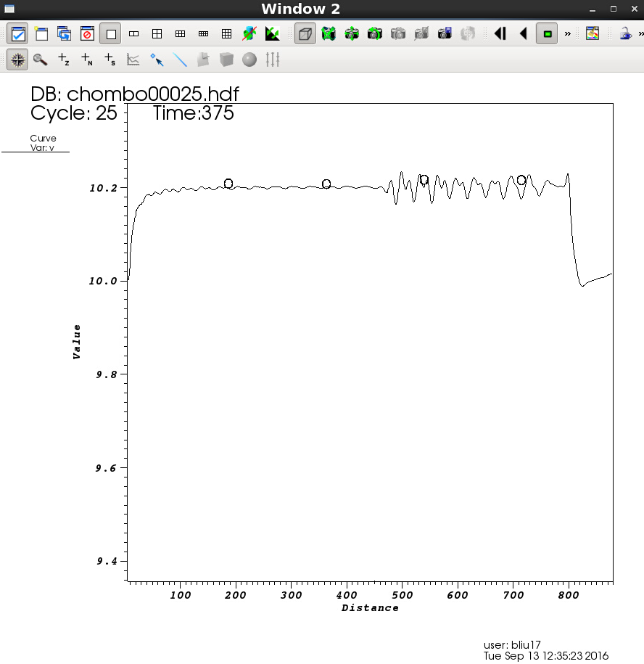Delete the active window
Viewport: 644px width, 664px height.
88,34
